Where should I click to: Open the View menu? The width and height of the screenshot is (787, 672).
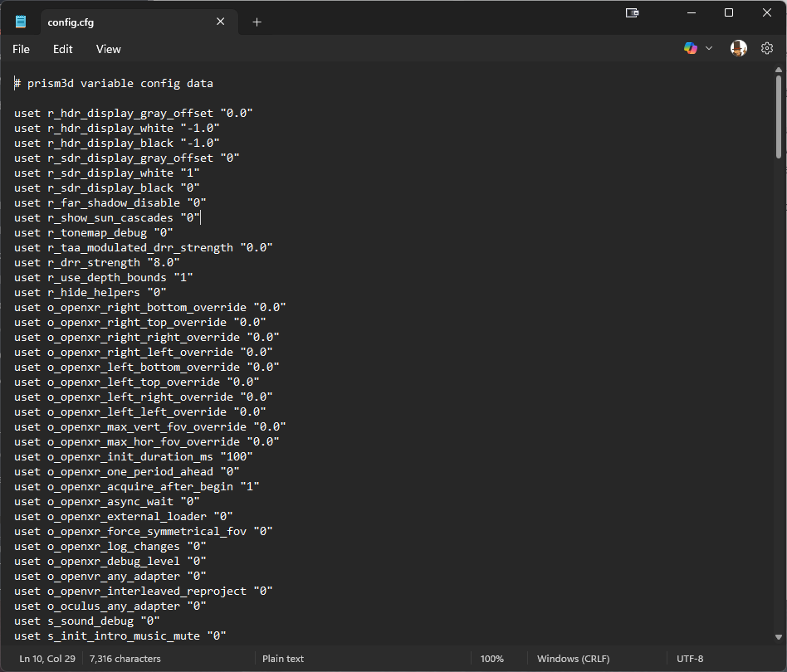pos(109,49)
